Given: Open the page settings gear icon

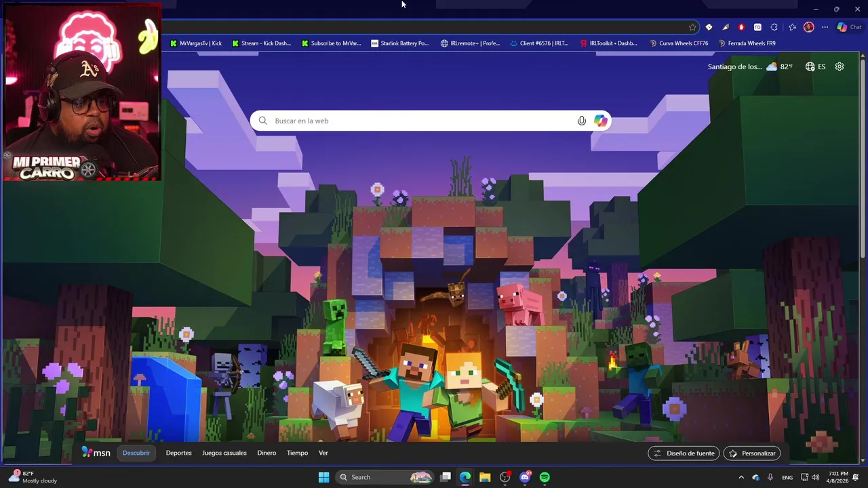Looking at the screenshot, I should coord(840,66).
